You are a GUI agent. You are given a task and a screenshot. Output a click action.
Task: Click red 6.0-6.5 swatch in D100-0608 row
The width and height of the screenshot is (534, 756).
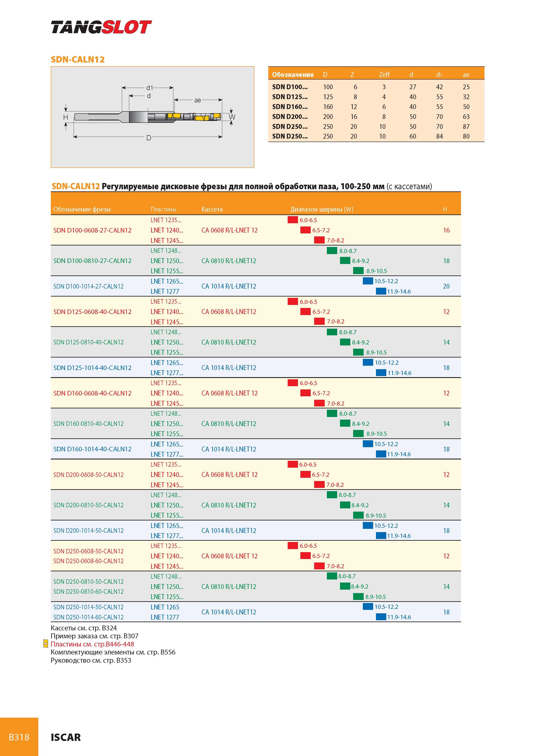(x=293, y=220)
